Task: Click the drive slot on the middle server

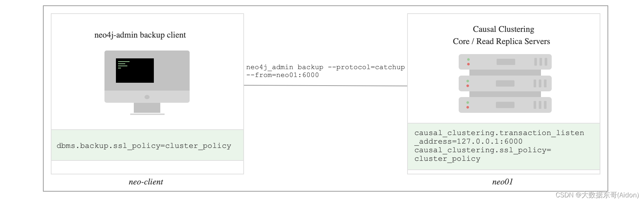Action: tap(505, 83)
